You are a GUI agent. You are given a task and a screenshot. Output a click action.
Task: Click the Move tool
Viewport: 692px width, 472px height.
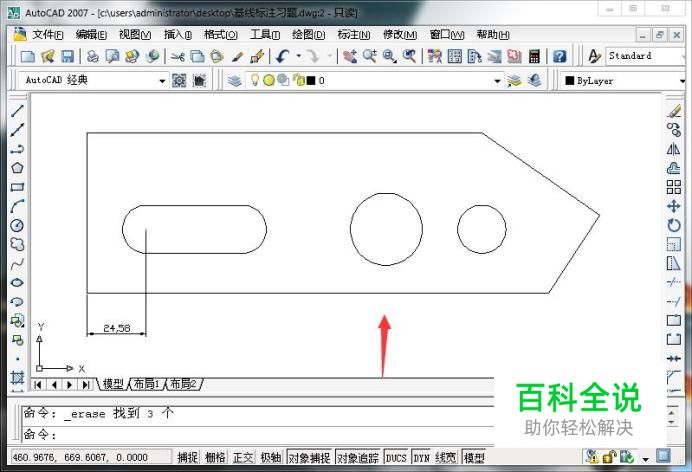coord(673,206)
